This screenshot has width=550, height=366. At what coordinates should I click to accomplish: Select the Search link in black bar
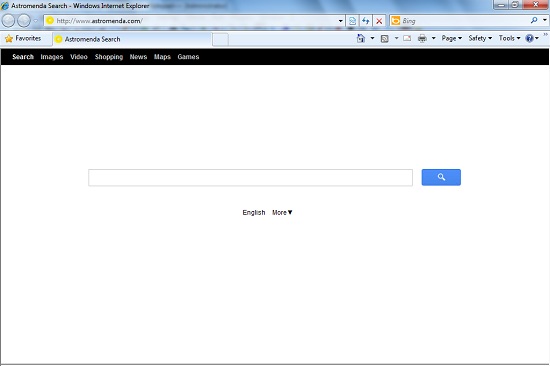(23, 57)
